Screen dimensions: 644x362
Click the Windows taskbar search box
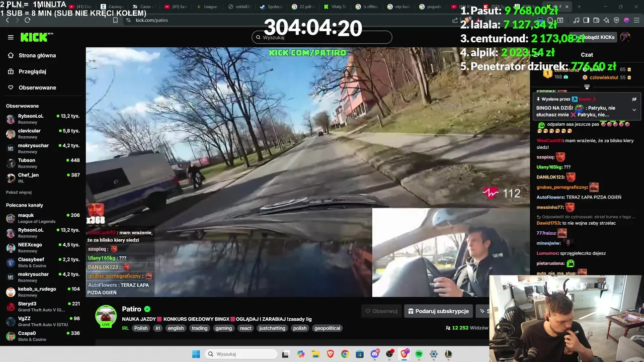[x=242, y=354]
